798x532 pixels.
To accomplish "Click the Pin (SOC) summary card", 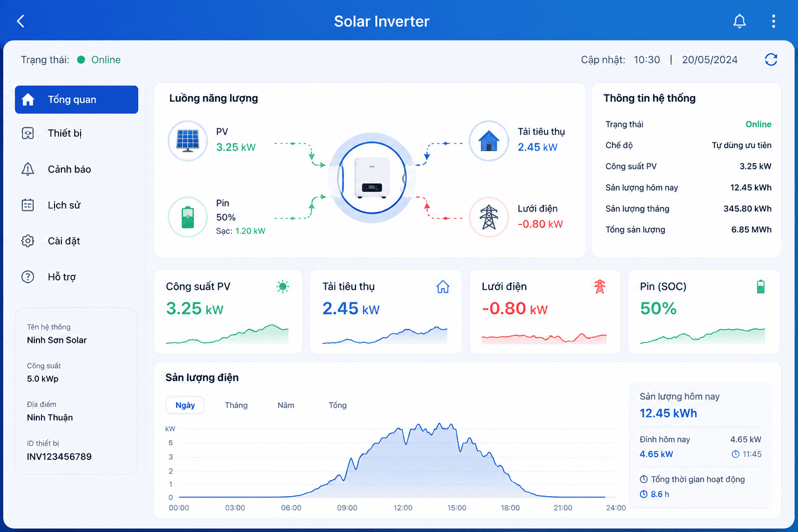I will (x=704, y=312).
